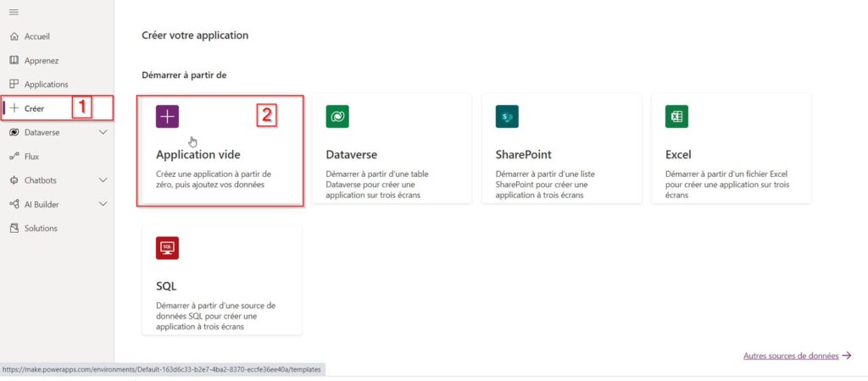Screen dimensions: 868x381
Task: Click the red SQL tile icon
Action: click(168, 248)
